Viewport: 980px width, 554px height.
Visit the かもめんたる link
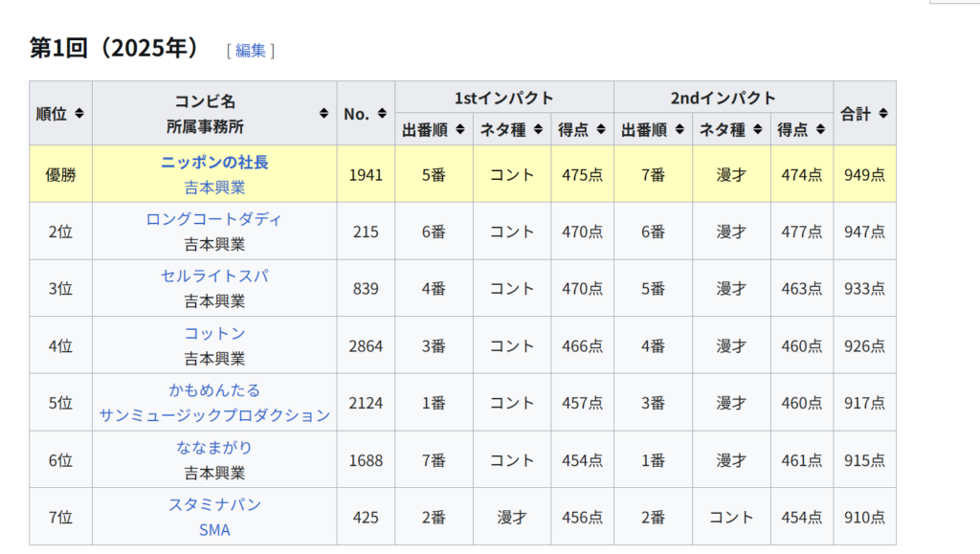coord(214,390)
